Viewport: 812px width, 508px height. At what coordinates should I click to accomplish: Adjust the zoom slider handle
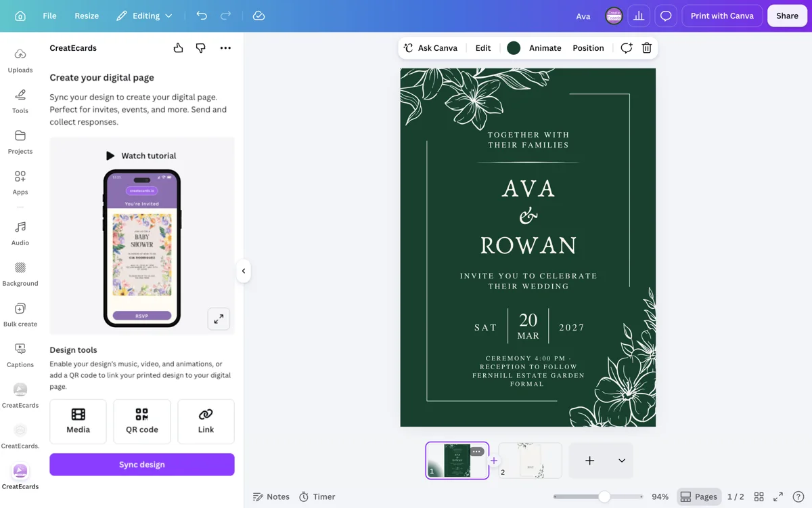coord(604,496)
